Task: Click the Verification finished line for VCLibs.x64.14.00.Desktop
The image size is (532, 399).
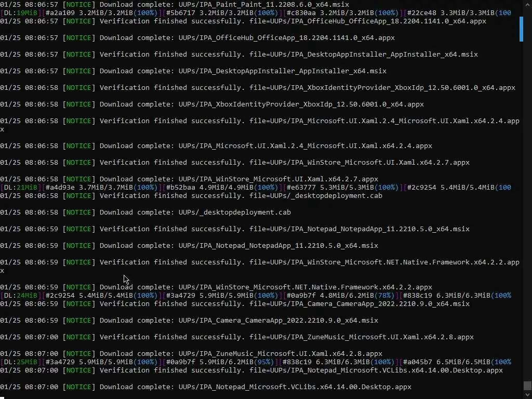Action: (251, 370)
